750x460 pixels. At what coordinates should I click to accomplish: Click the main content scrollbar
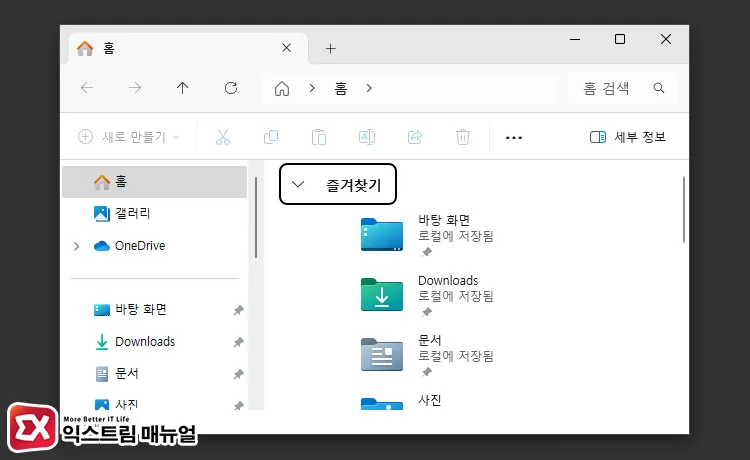pos(684,209)
